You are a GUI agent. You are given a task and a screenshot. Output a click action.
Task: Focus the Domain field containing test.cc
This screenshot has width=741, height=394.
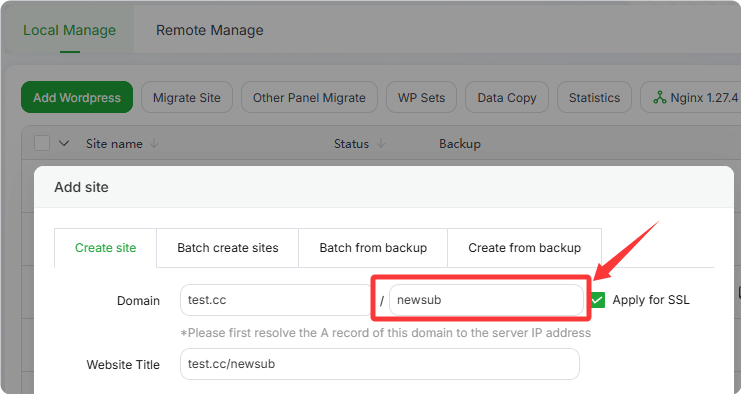(x=276, y=300)
